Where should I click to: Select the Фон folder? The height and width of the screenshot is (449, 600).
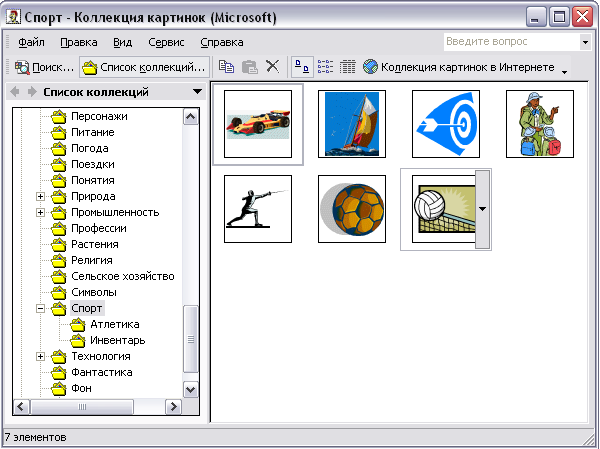coord(82,389)
